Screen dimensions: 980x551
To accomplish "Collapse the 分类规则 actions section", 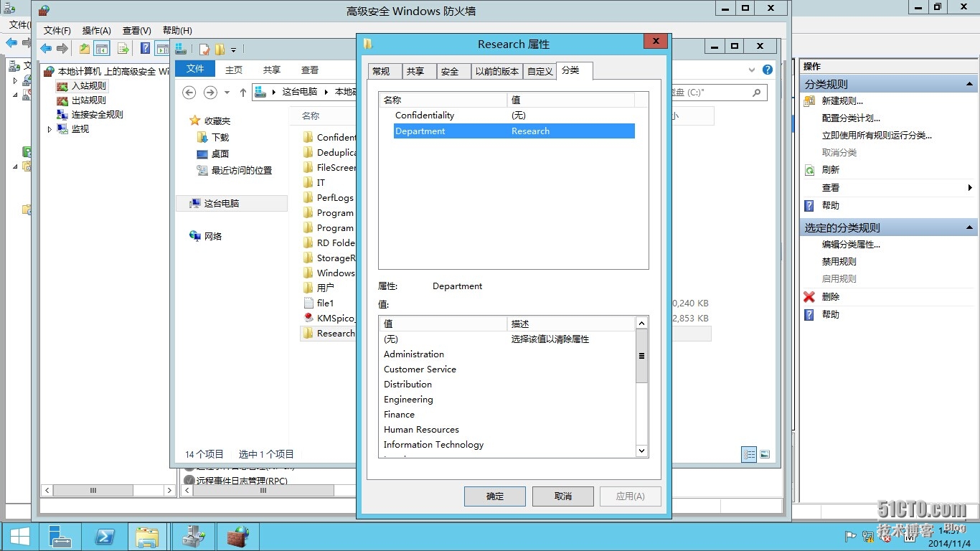I will coord(969,84).
